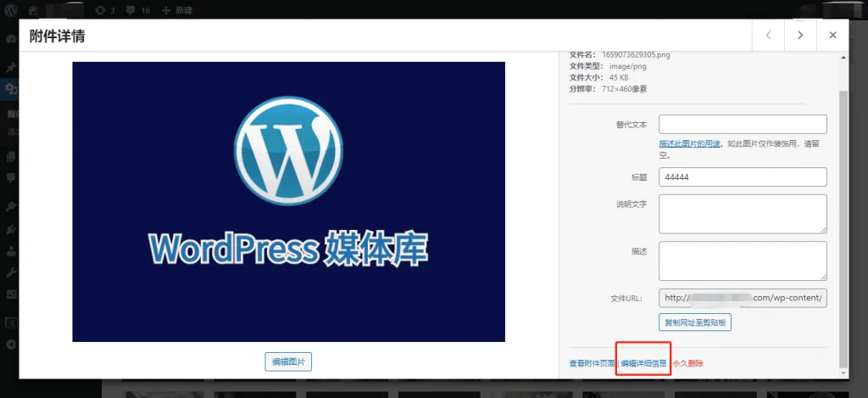Focus the 标题 field containing 44444
Viewport: 868px width, 398px height.
[x=743, y=177]
